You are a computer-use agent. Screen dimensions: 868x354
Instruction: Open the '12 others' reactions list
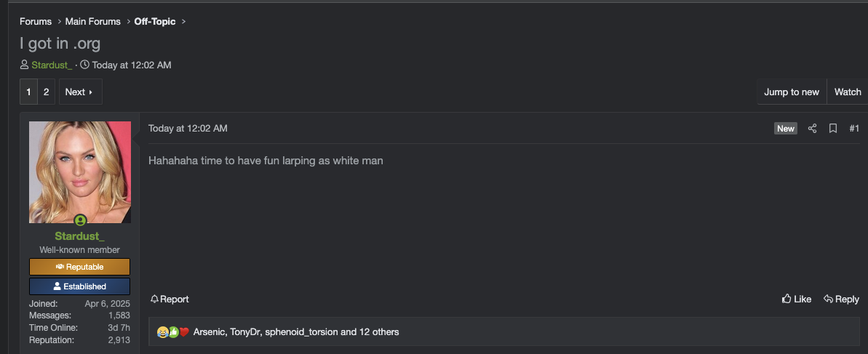point(378,332)
